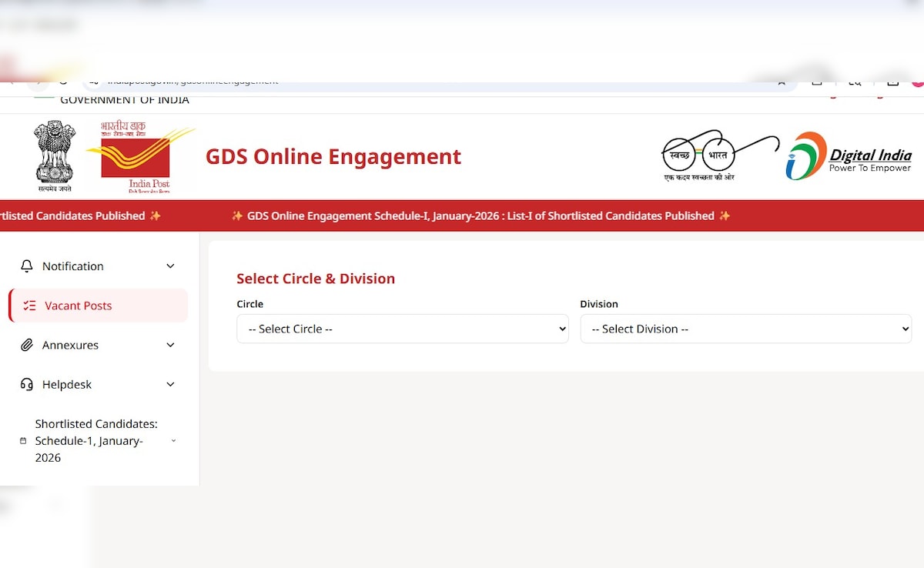Screen dimensions: 924x568
Task: Click the Government of India emblem
Action: pyautogui.click(x=54, y=154)
